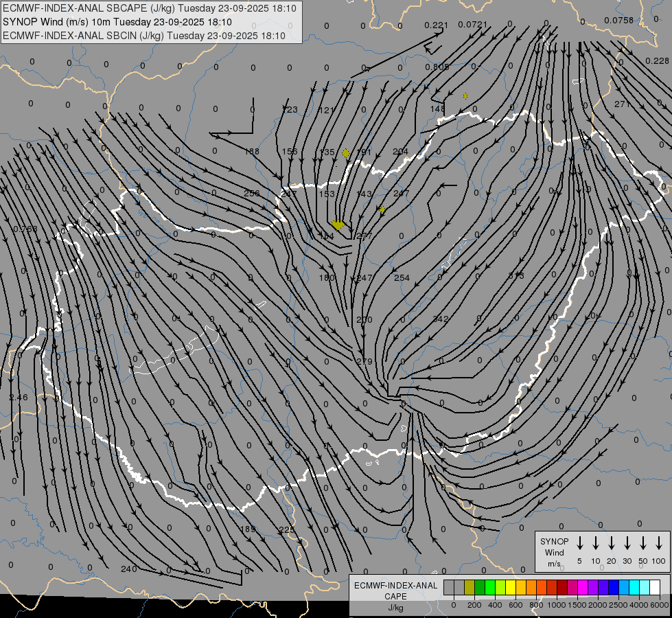Click the map value 0.766

[25, 229]
